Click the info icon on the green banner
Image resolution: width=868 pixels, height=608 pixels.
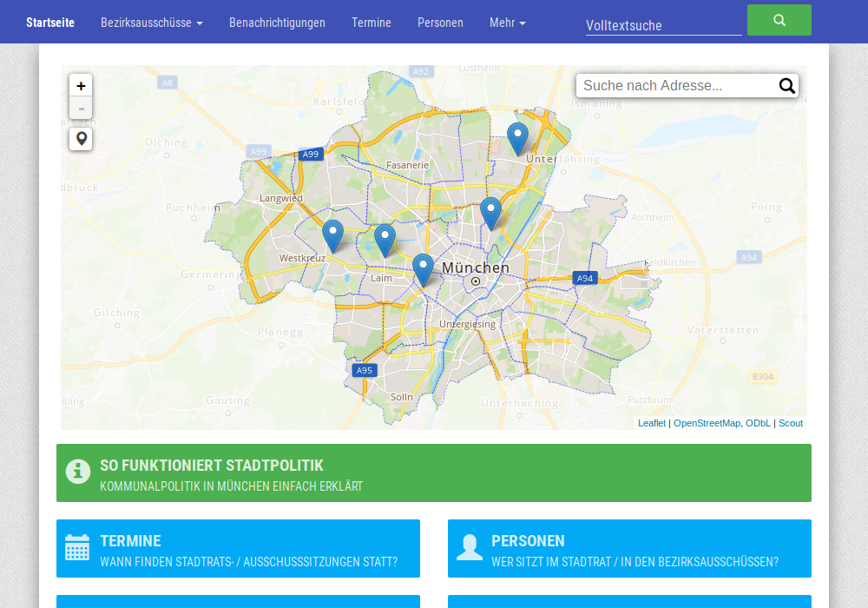(x=78, y=472)
